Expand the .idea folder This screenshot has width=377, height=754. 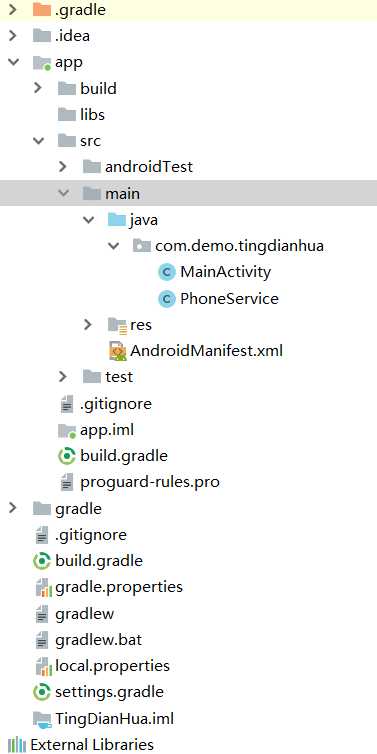coord(13,36)
